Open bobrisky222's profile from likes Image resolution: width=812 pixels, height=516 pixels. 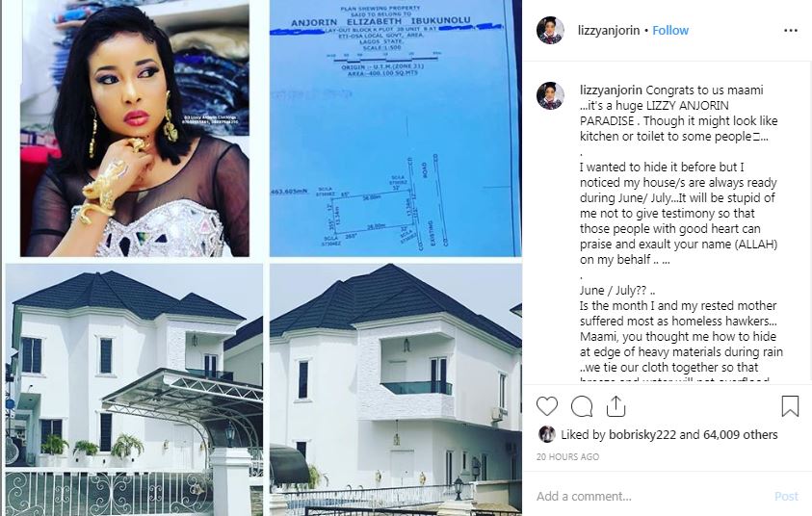642,435
